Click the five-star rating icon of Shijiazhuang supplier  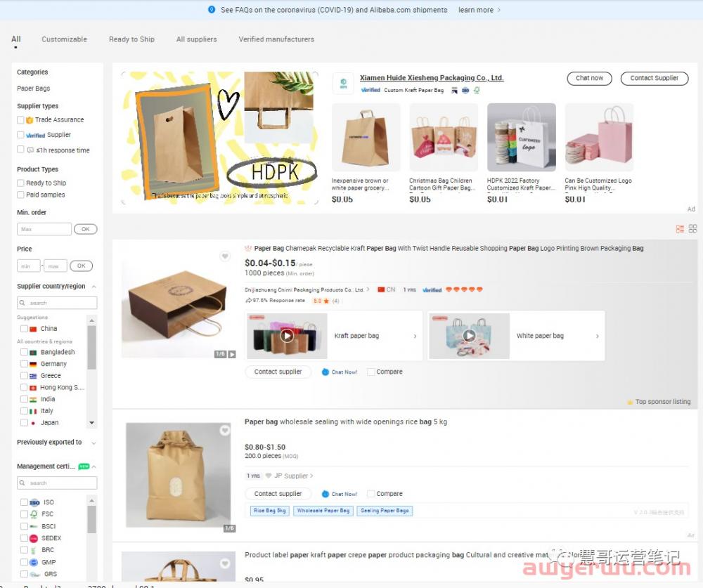pos(463,289)
